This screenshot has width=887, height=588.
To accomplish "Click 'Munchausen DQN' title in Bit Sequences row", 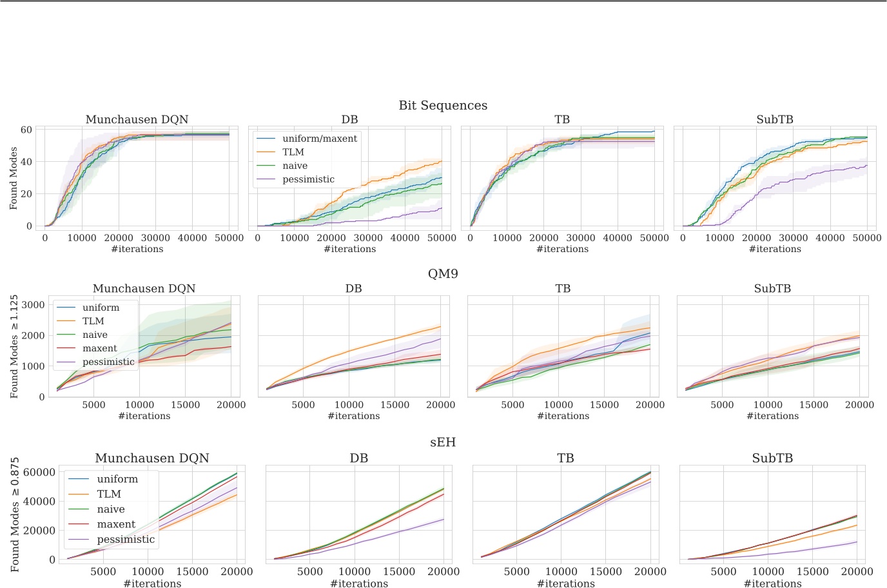I will coord(137,119).
